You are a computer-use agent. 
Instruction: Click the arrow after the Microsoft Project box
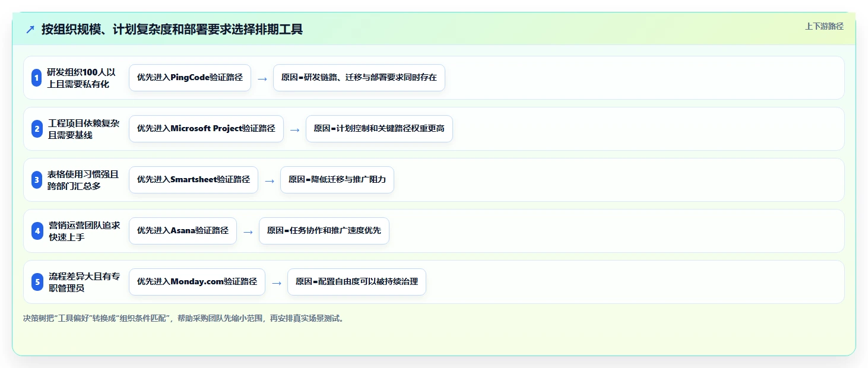[294, 129]
